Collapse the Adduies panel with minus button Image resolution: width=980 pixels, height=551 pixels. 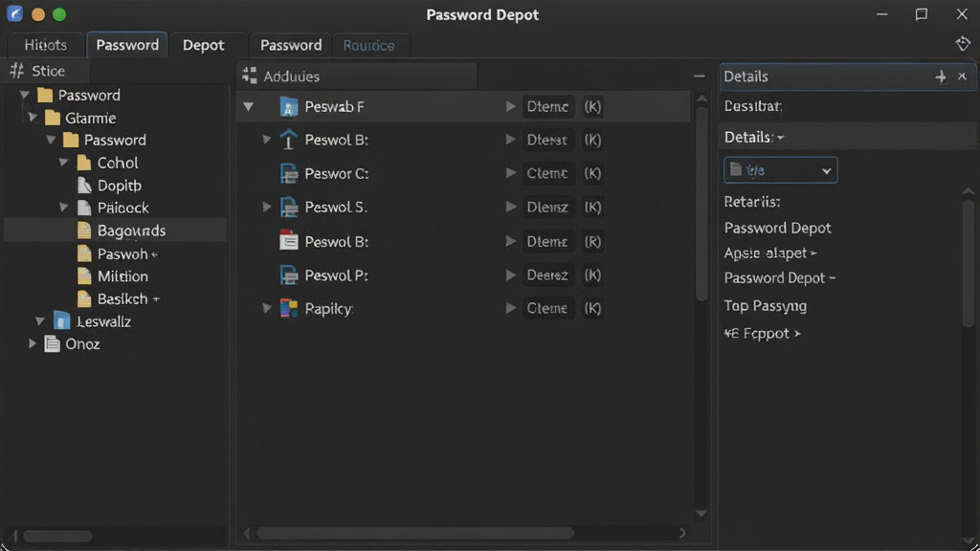pyautogui.click(x=700, y=77)
